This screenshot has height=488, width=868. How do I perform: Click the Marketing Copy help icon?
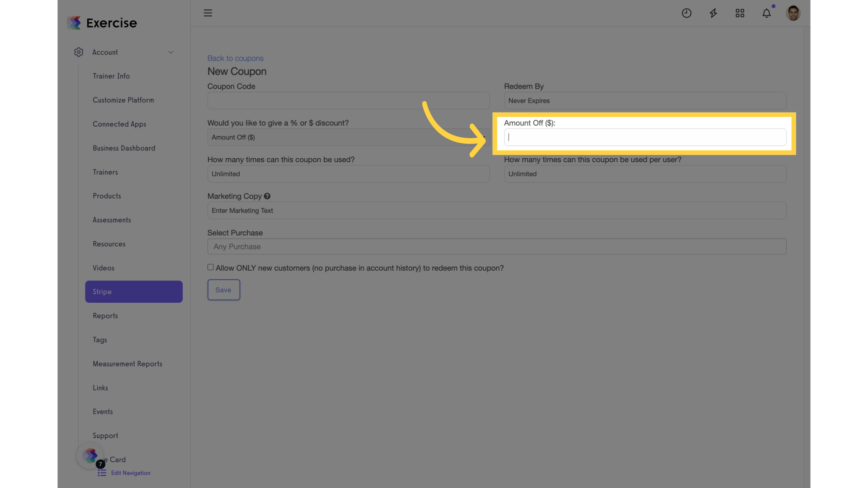point(267,196)
